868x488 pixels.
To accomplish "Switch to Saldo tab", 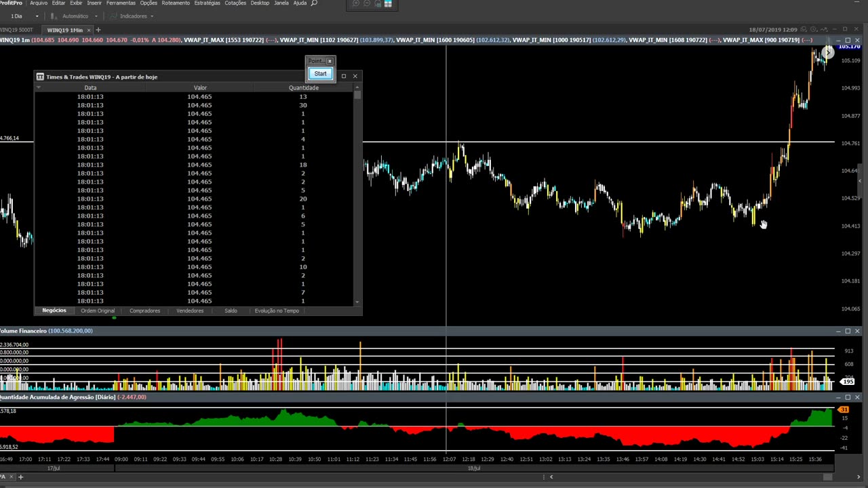I will [x=231, y=310].
